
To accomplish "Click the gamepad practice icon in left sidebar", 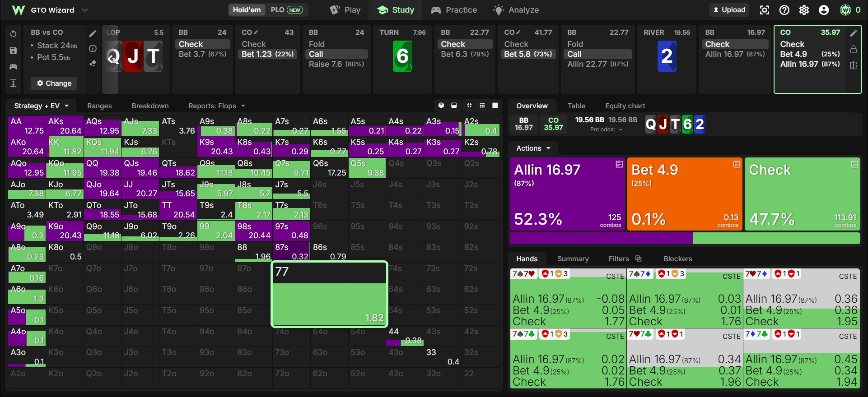I will [x=13, y=67].
